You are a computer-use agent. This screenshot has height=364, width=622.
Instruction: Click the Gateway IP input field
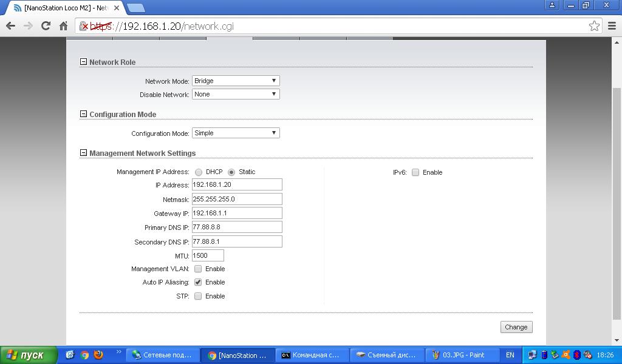coord(237,213)
